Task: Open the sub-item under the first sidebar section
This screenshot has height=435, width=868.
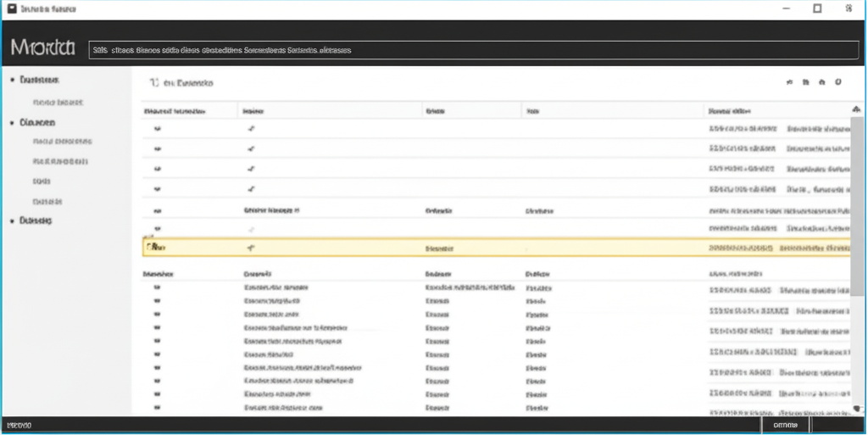Action: click(58, 103)
